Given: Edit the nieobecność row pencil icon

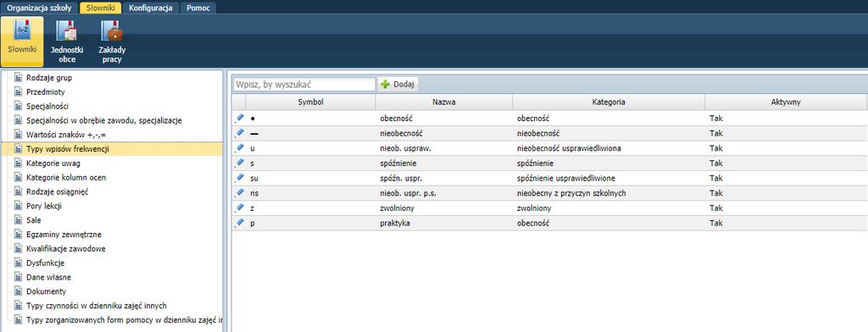Looking at the screenshot, I should tap(240, 133).
